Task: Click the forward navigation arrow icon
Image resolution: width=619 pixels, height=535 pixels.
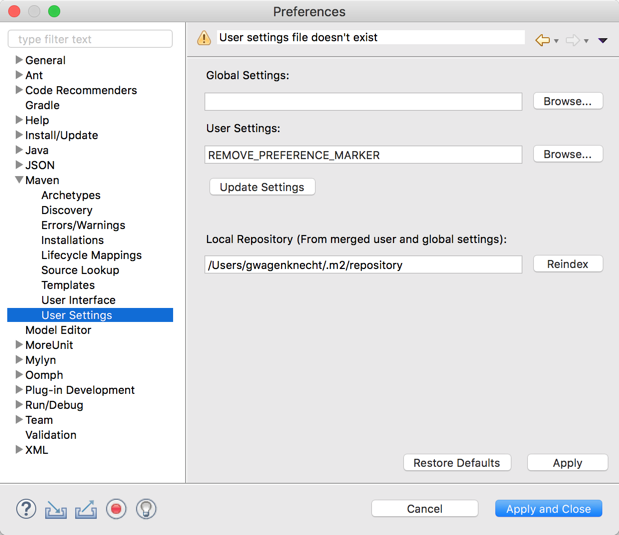Action: 572,40
